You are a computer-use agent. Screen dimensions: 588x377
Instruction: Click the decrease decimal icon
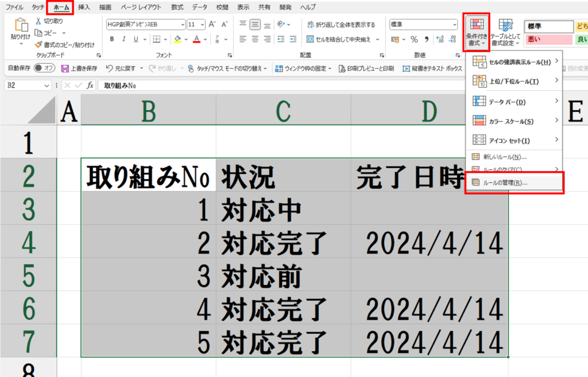(x=452, y=39)
